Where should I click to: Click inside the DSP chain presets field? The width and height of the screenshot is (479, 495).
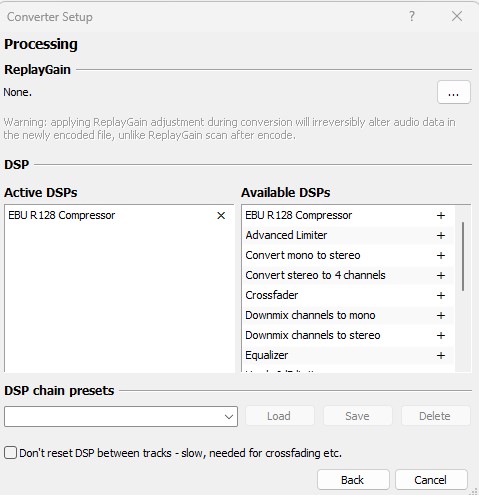tap(113, 417)
